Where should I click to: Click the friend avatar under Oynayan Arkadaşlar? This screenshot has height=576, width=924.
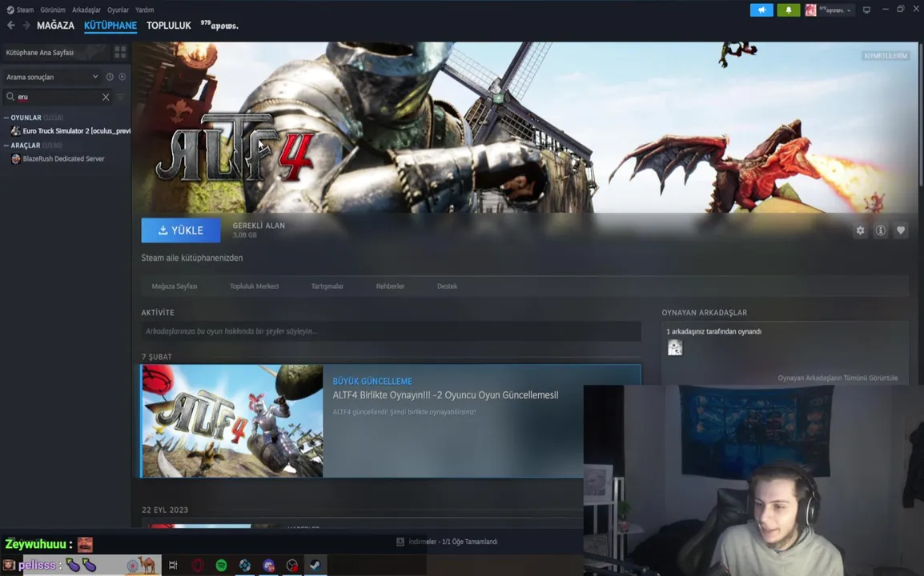(675, 348)
